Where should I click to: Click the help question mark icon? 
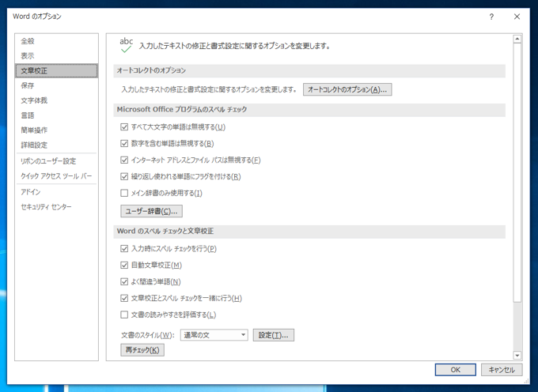491,17
